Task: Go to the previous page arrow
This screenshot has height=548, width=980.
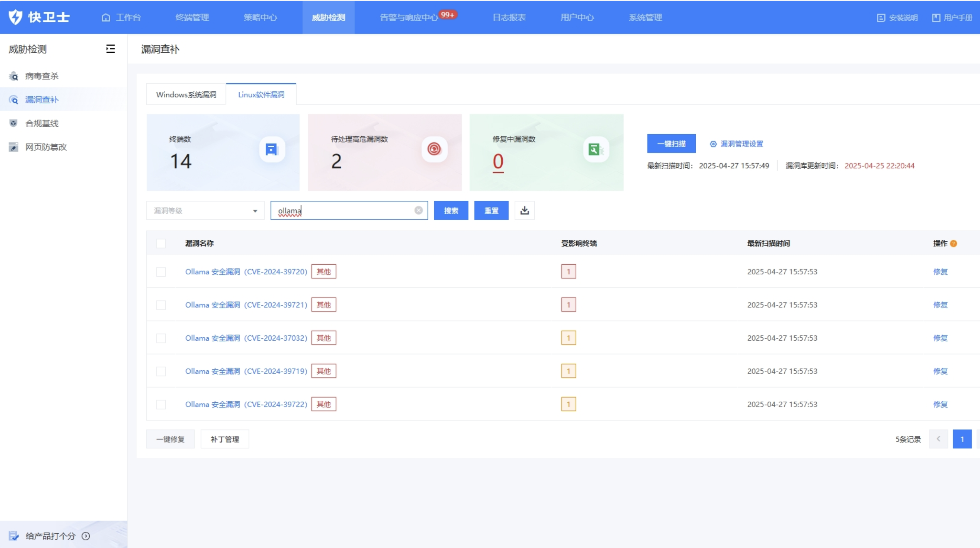Action: pos(938,439)
